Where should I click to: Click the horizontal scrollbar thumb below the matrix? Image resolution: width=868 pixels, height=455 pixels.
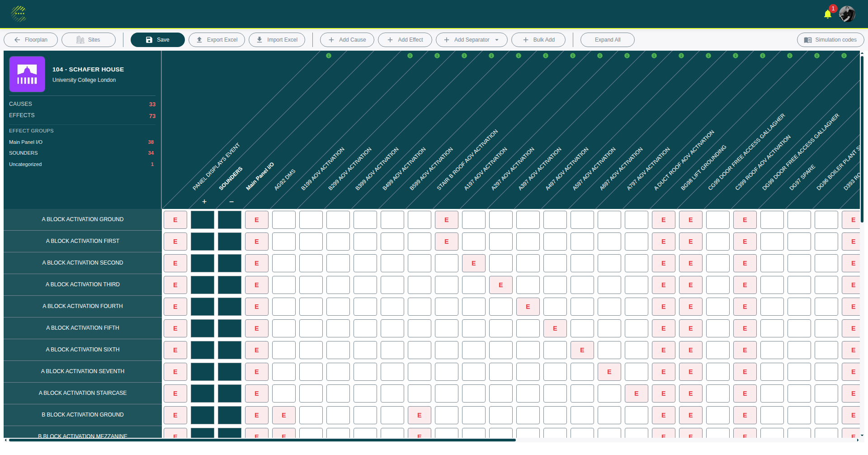click(262, 440)
